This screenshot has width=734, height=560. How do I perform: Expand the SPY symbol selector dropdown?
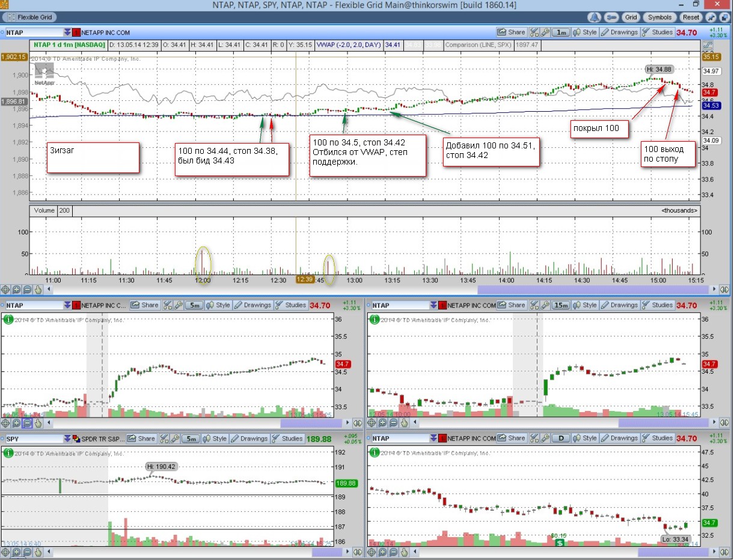pos(66,439)
